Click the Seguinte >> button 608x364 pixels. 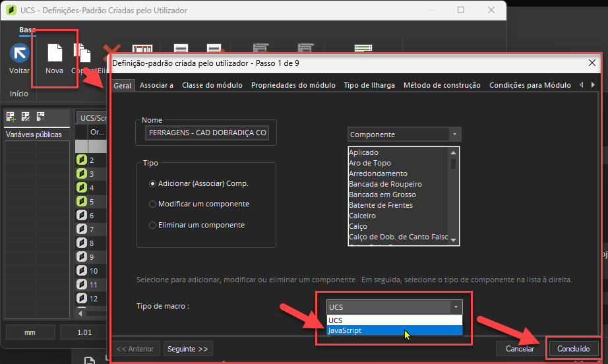coord(188,349)
